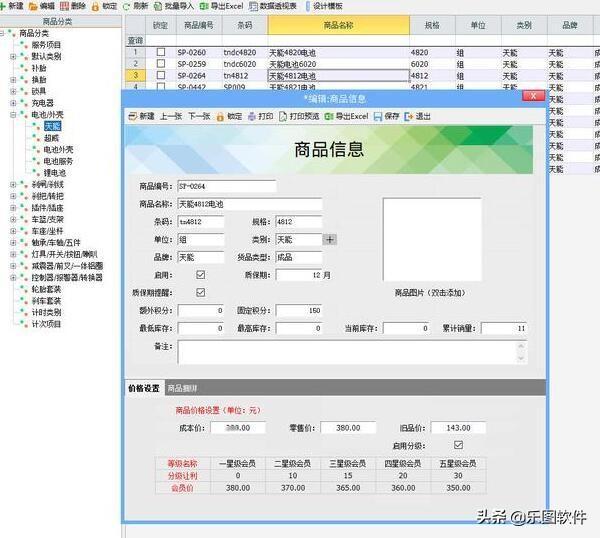Screen dimensions: 600x538
Task: Click 导出Excel in the dialog toolbar
Action: pos(347,116)
